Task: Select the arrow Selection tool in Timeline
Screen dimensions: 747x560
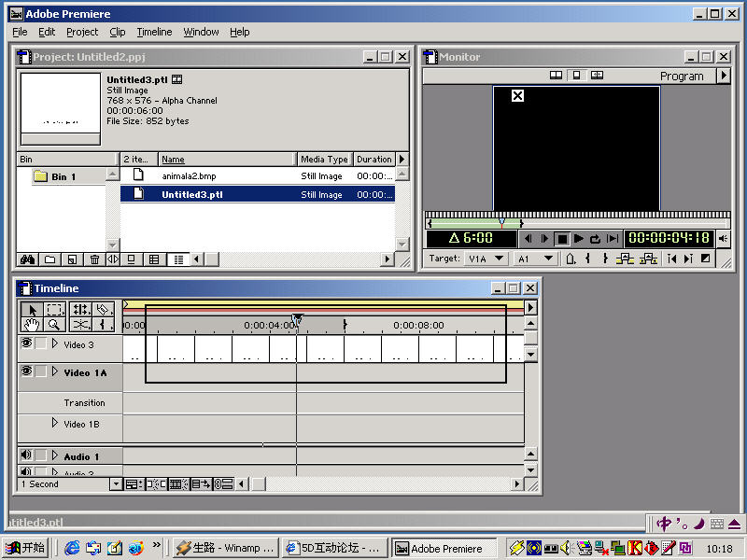Action: coord(32,310)
